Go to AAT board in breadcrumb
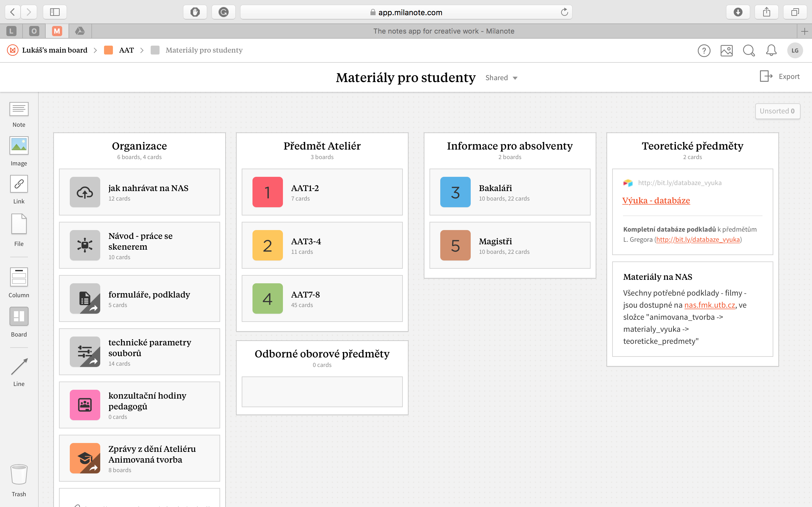The height and width of the screenshot is (507, 812). [126, 50]
